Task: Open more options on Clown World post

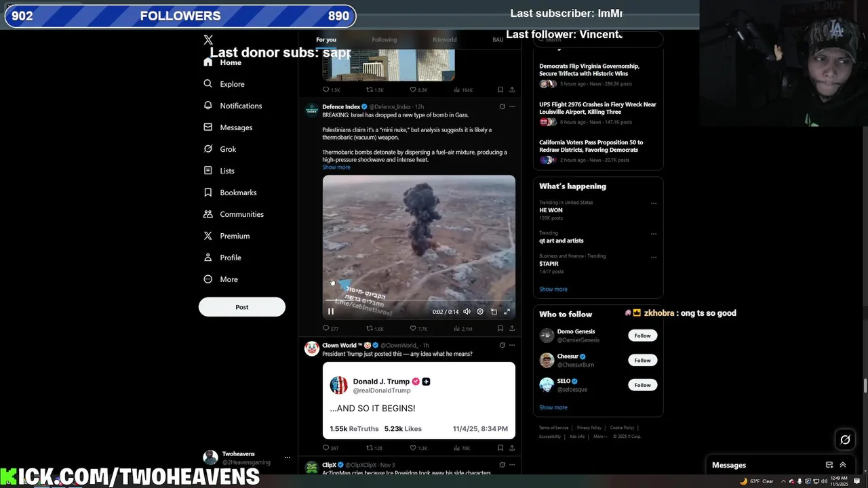Action: [x=512, y=345]
